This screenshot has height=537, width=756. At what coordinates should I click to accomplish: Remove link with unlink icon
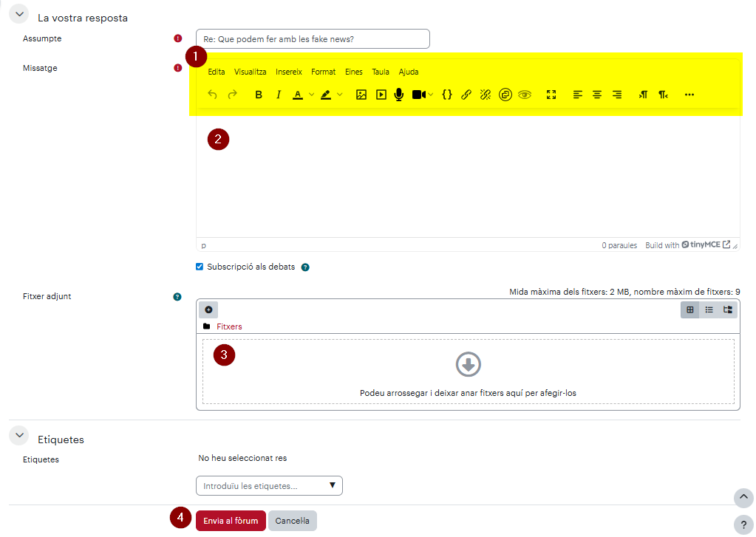pos(485,95)
